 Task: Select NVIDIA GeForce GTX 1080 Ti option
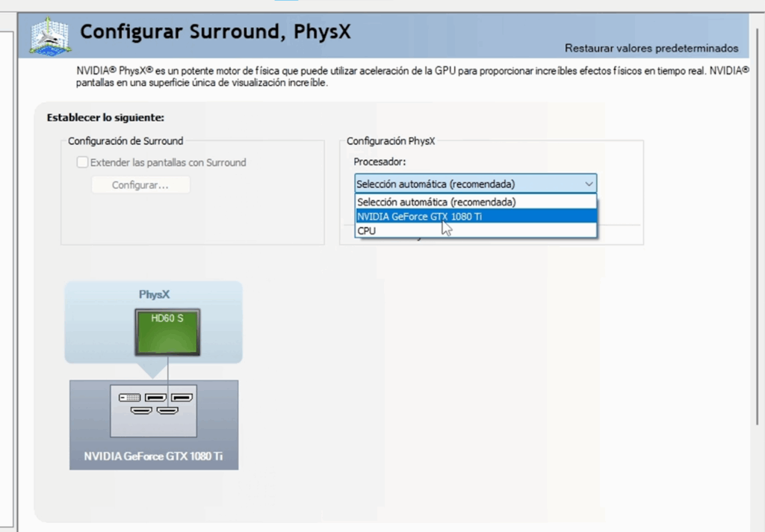click(x=476, y=216)
